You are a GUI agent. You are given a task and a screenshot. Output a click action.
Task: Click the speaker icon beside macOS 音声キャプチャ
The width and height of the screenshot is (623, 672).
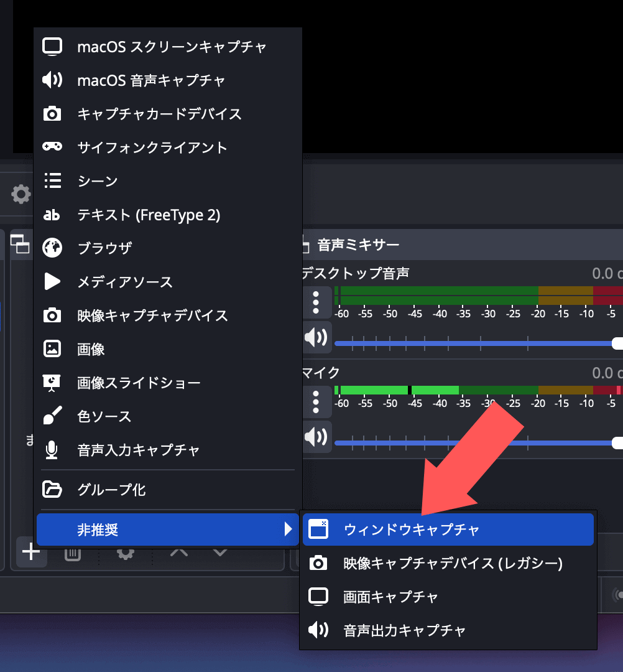(x=52, y=80)
